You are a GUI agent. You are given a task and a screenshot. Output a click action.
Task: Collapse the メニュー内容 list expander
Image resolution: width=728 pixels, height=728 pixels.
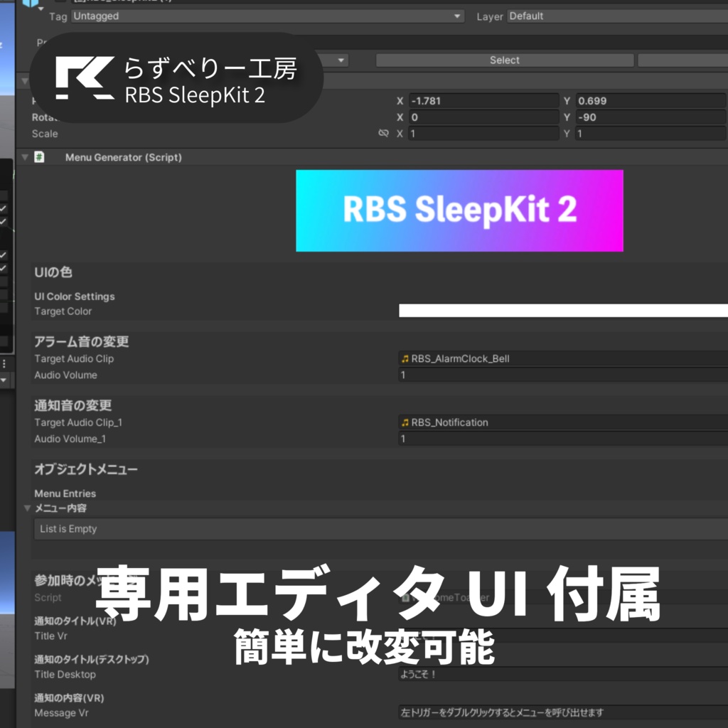tap(26, 508)
